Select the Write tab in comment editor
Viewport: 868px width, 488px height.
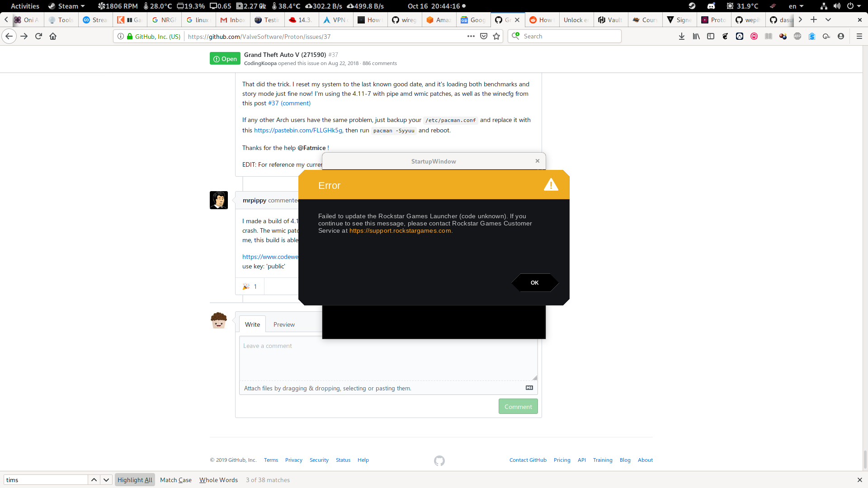252,324
